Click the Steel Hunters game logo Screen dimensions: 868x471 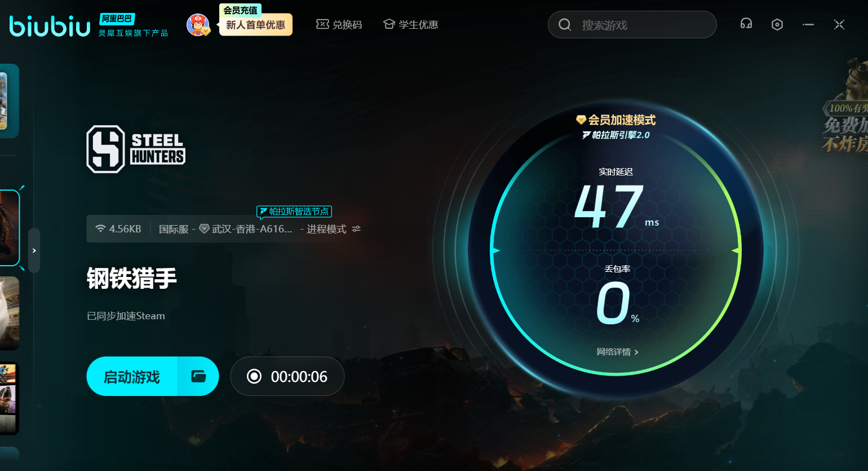click(136, 149)
